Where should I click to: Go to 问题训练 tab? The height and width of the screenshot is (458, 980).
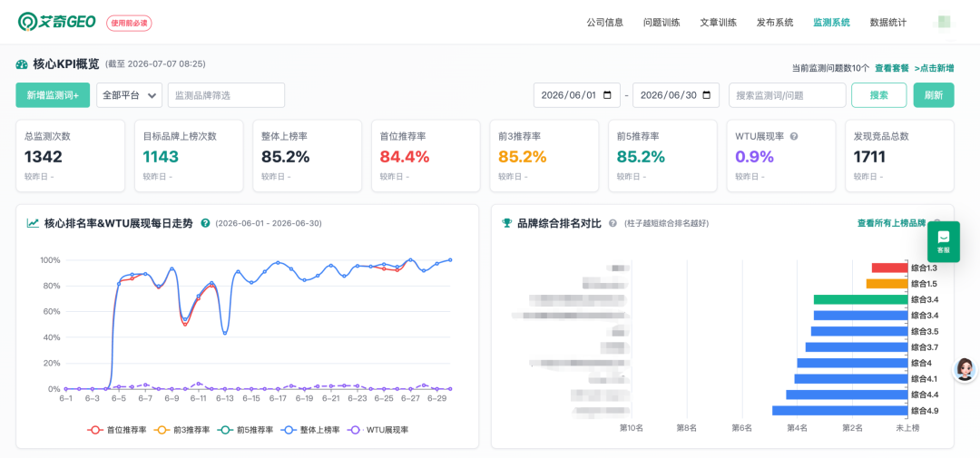pyautogui.click(x=661, y=23)
